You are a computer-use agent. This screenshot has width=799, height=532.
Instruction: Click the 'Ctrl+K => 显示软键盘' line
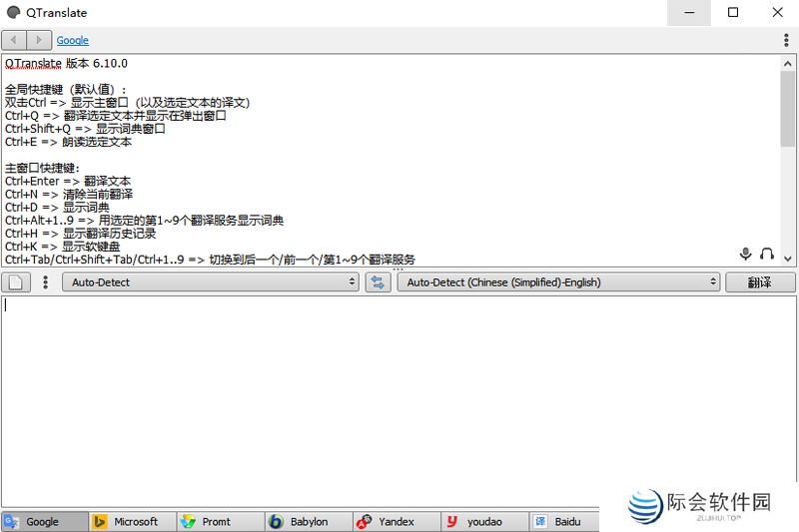(x=63, y=247)
